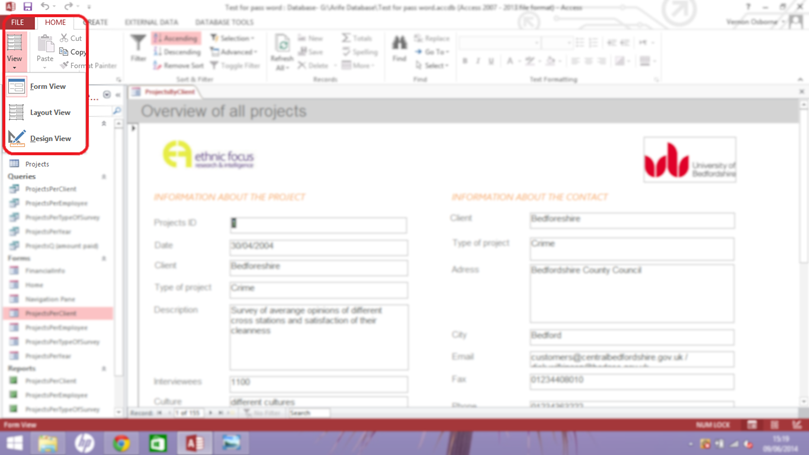Open the Advanced filter dropdown
The height and width of the screenshot is (455, 809).
234,52
